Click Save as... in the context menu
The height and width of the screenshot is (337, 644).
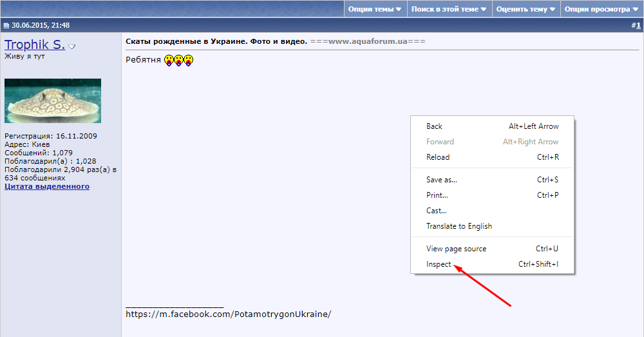pos(442,180)
